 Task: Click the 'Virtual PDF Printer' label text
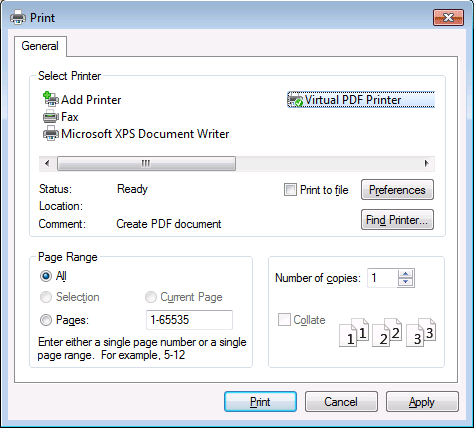(353, 100)
